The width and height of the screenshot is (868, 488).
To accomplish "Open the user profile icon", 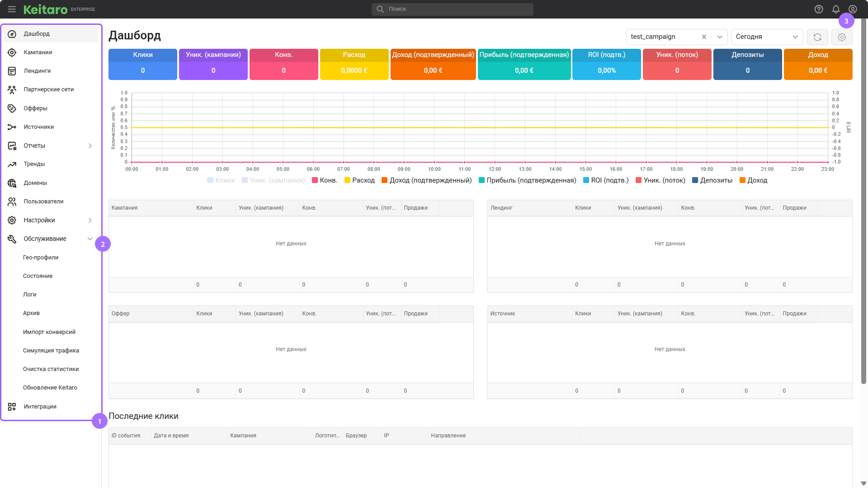I will point(853,9).
